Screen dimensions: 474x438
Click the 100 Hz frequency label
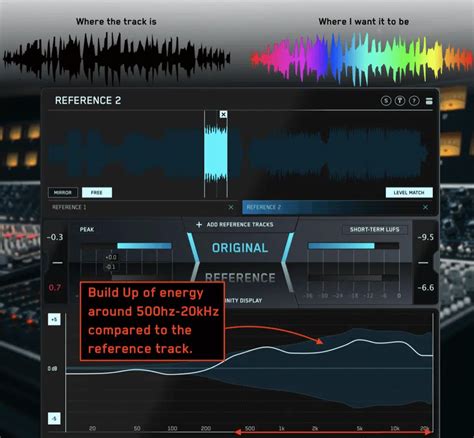point(172,428)
